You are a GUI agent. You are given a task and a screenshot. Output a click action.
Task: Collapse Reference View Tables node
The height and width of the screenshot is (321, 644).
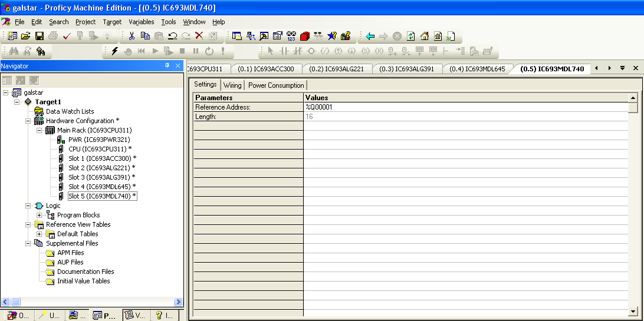tap(28, 224)
